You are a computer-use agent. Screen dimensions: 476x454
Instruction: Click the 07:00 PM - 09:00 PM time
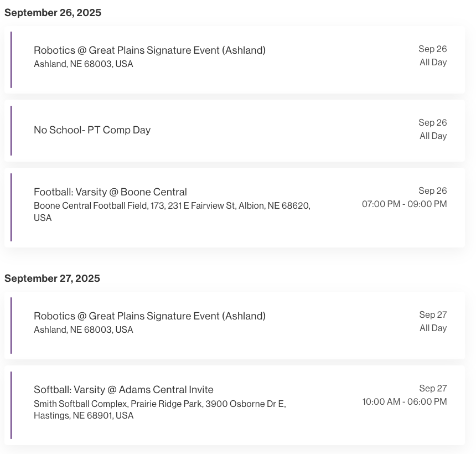pos(404,204)
